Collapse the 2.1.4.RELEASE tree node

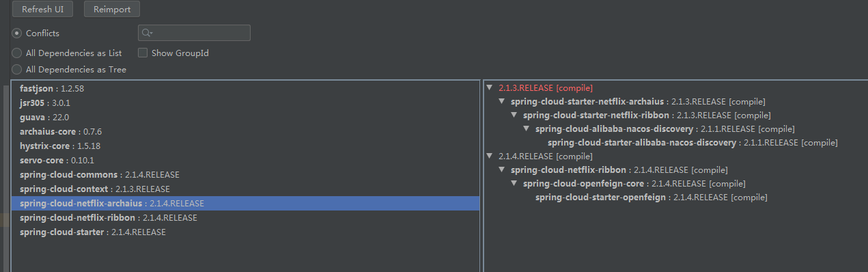490,156
